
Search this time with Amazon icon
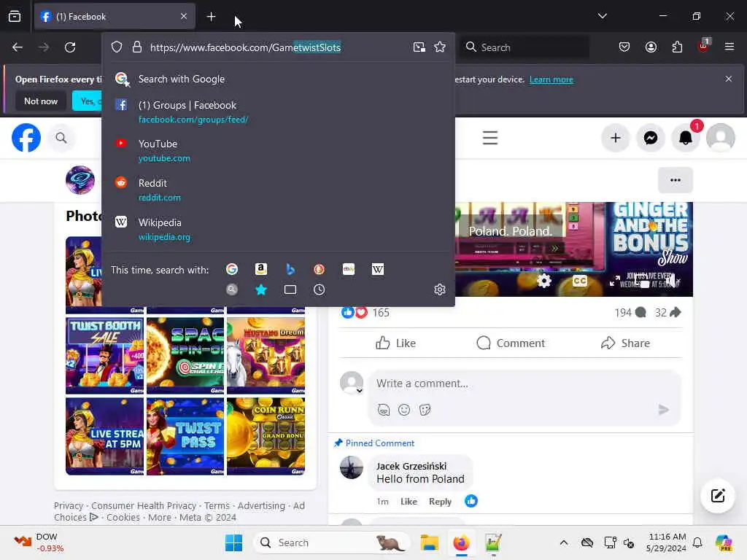coord(261,270)
